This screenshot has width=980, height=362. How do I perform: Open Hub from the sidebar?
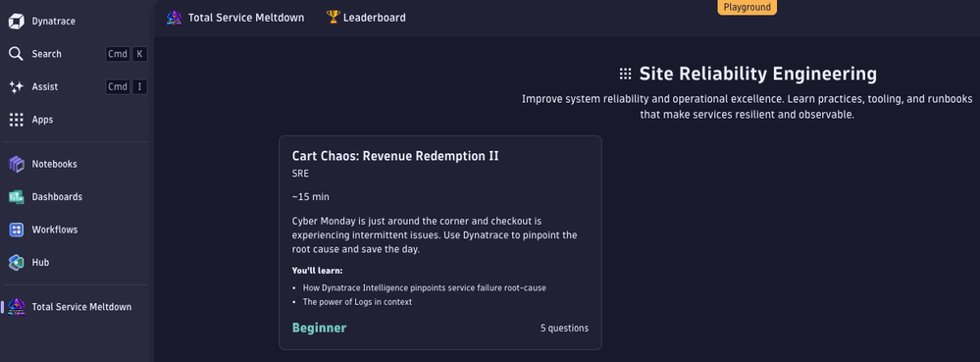point(40,263)
